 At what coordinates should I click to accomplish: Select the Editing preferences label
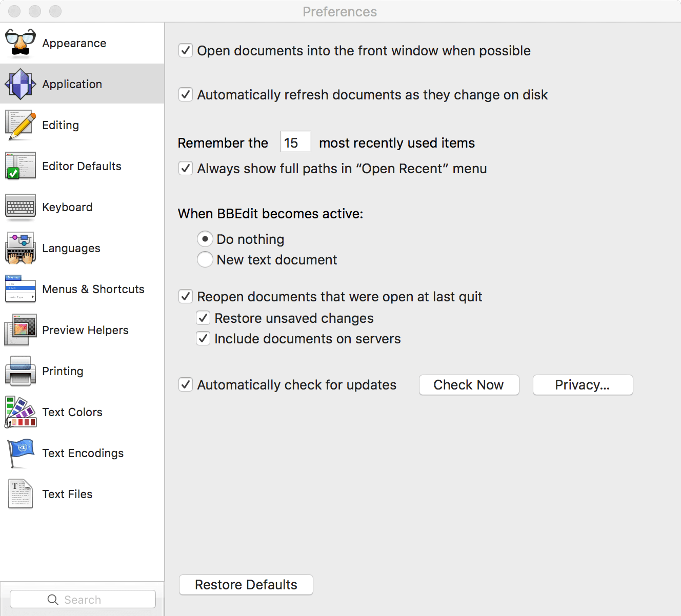pos(61,125)
